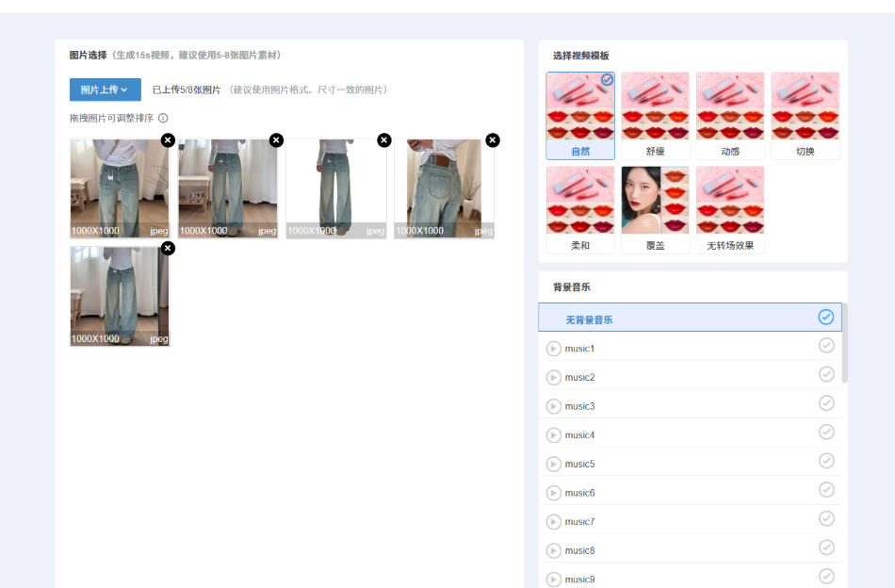Tick the check circle for music7
Viewport: 895px width, 588px height.
[826, 518]
